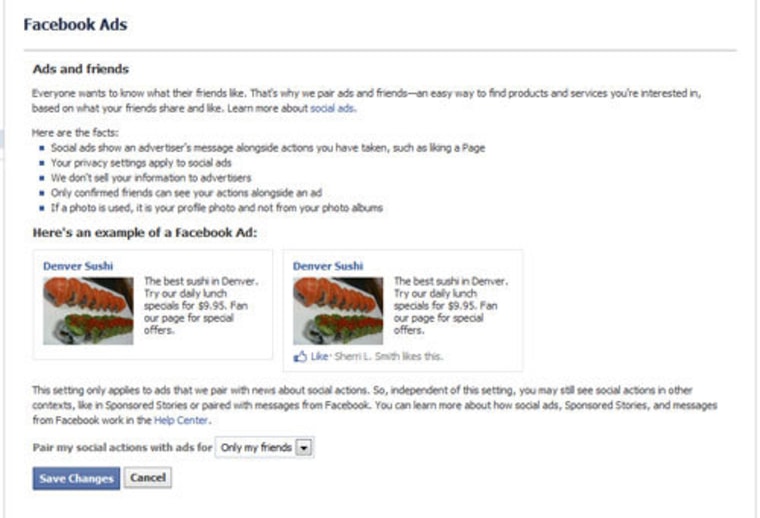Click the "Here's an example" heading
Viewport: 760px width, 518px height.
pos(145,233)
